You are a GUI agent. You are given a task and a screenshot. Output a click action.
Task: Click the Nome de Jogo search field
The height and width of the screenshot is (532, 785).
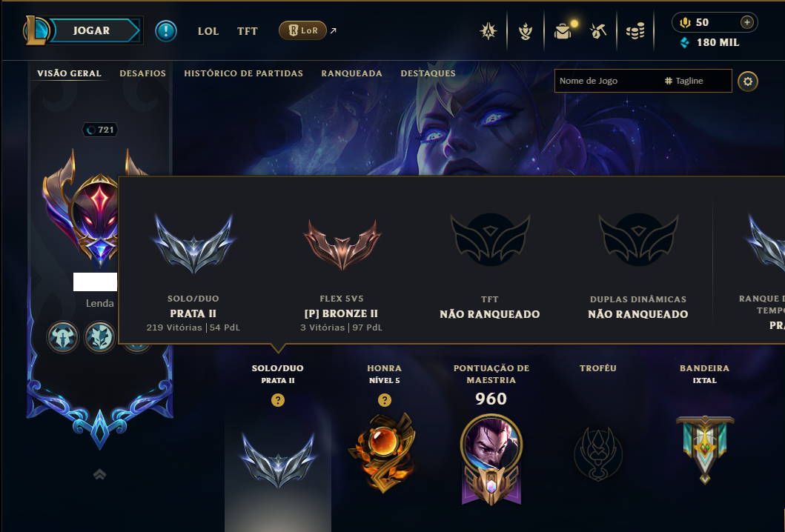(609, 81)
